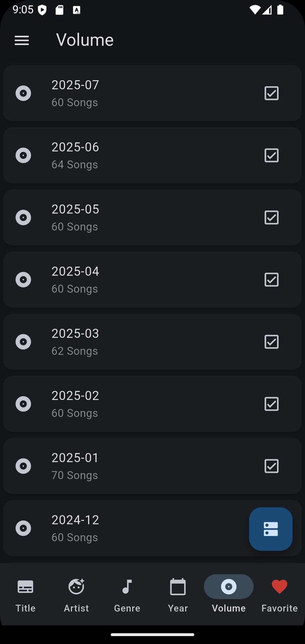The image size is (305, 644).
Task: Open the 2025-03 volume with 62 songs
Action: coord(152,342)
